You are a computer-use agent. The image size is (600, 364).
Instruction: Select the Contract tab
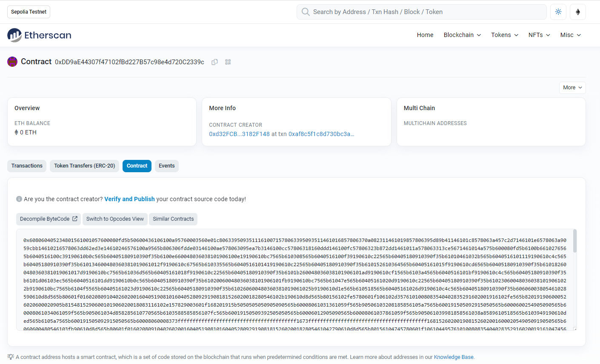tap(137, 166)
